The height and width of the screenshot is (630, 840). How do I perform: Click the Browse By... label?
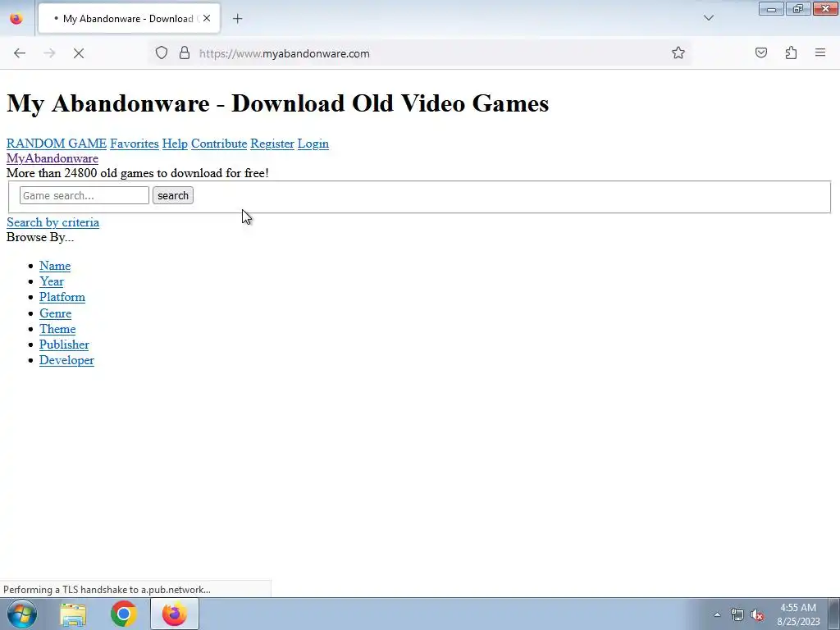point(40,237)
